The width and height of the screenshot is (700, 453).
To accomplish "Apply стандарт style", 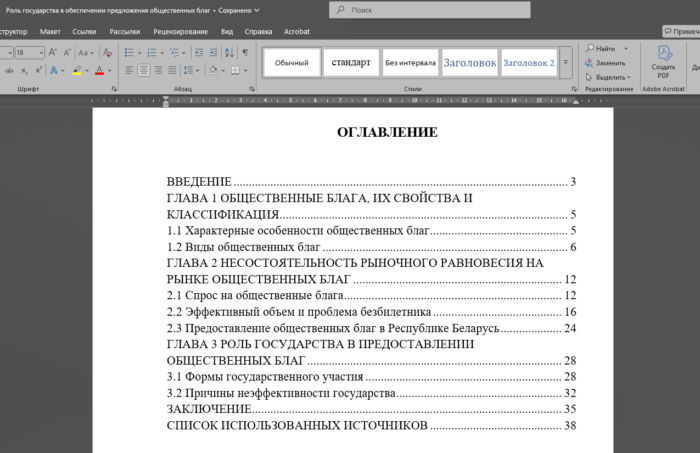I will (351, 62).
